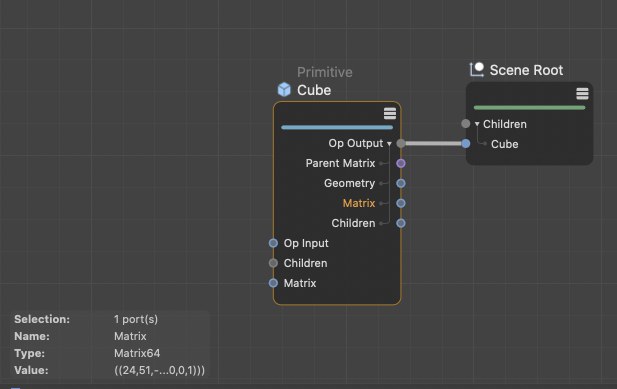Click the Matrix input port on Cube
This screenshot has width=617, height=389.
[273, 283]
